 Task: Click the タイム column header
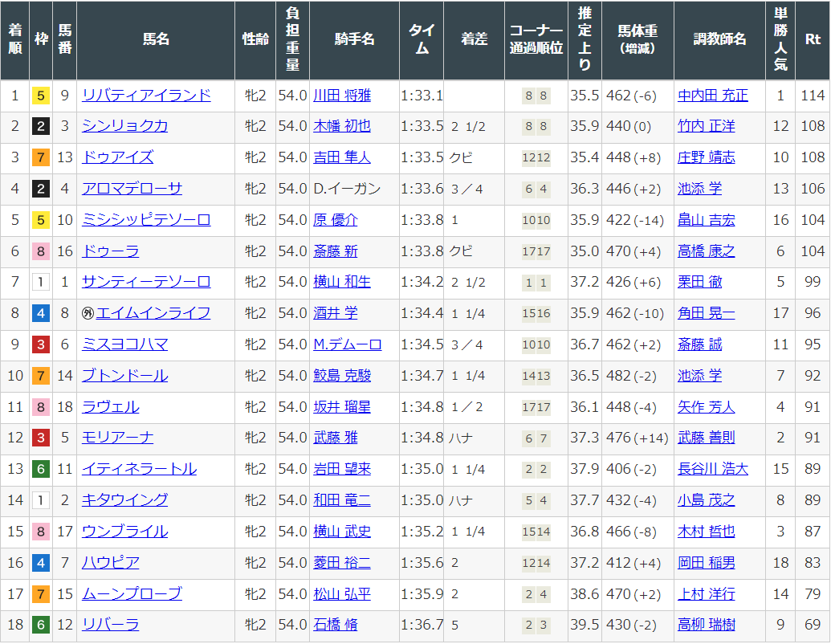(422, 39)
